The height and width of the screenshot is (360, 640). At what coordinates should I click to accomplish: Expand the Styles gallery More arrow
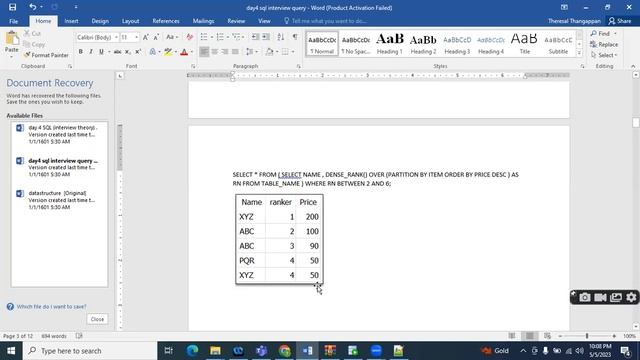[x=579, y=53]
